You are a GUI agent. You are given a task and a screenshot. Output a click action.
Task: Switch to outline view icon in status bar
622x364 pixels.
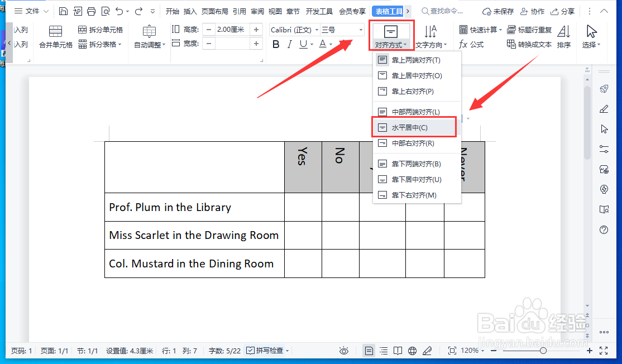384,351
